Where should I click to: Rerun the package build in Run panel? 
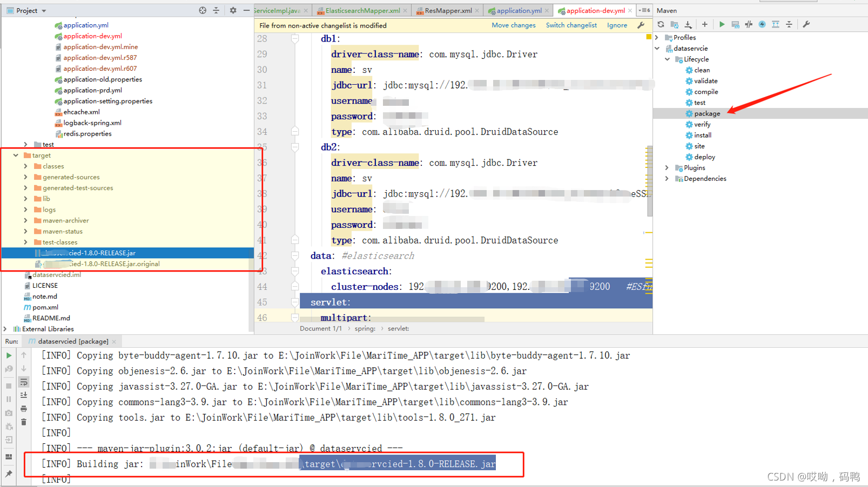click(9, 356)
